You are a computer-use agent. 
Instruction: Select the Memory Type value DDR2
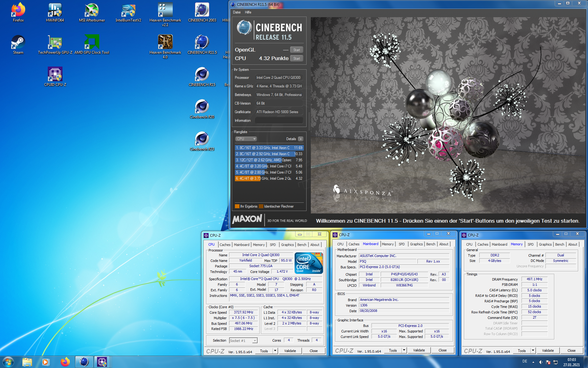point(495,255)
